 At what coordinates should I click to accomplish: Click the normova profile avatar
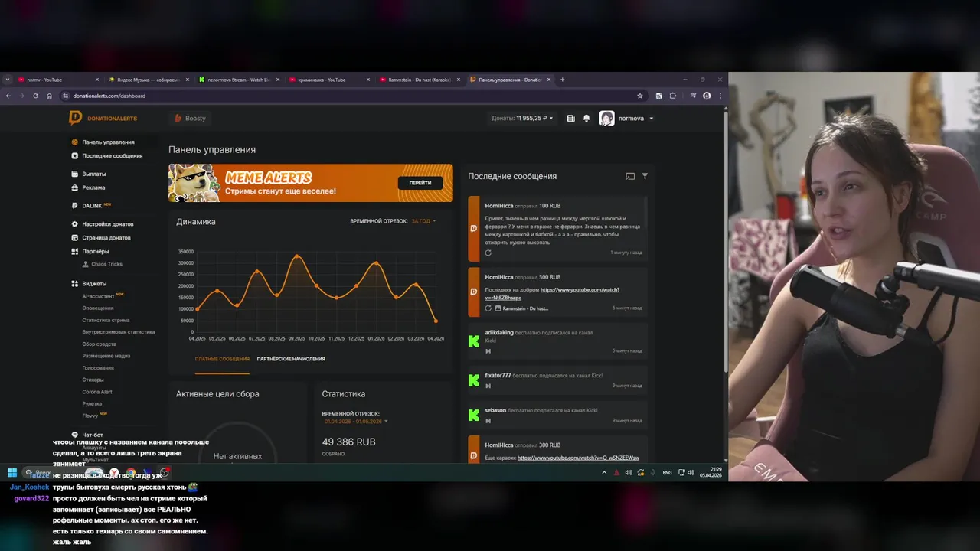click(x=606, y=119)
